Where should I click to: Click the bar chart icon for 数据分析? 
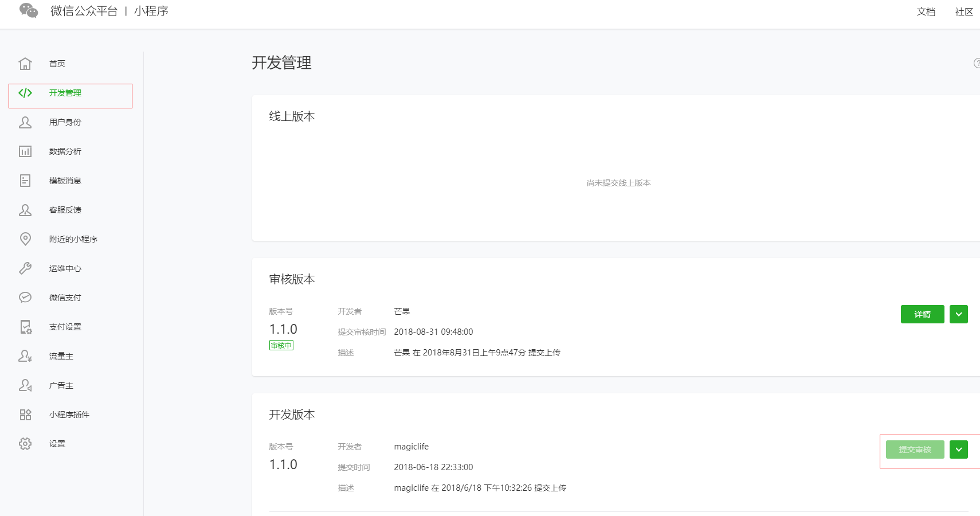[x=25, y=151]
